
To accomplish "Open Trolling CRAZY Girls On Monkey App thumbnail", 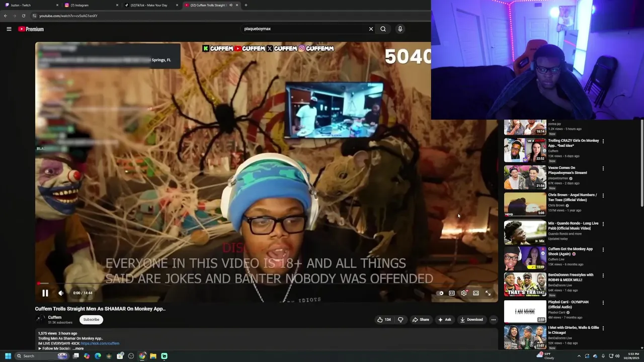I will coord(525,150).
